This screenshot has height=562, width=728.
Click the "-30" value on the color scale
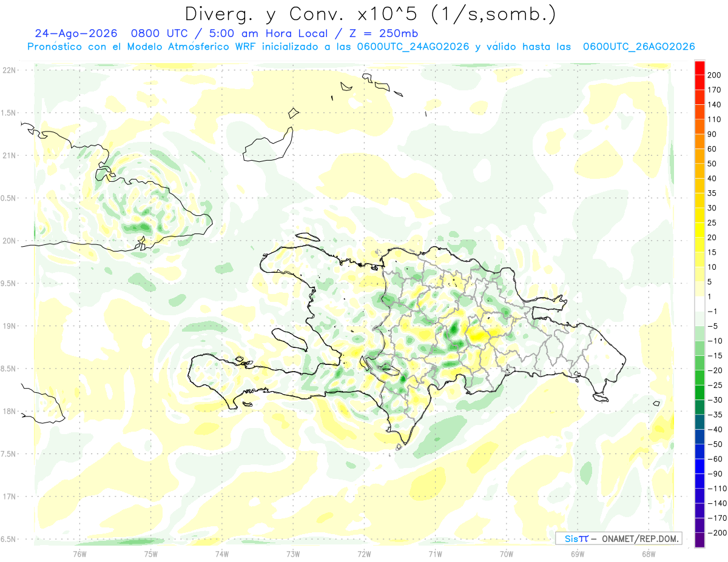(x=716, y=400)
